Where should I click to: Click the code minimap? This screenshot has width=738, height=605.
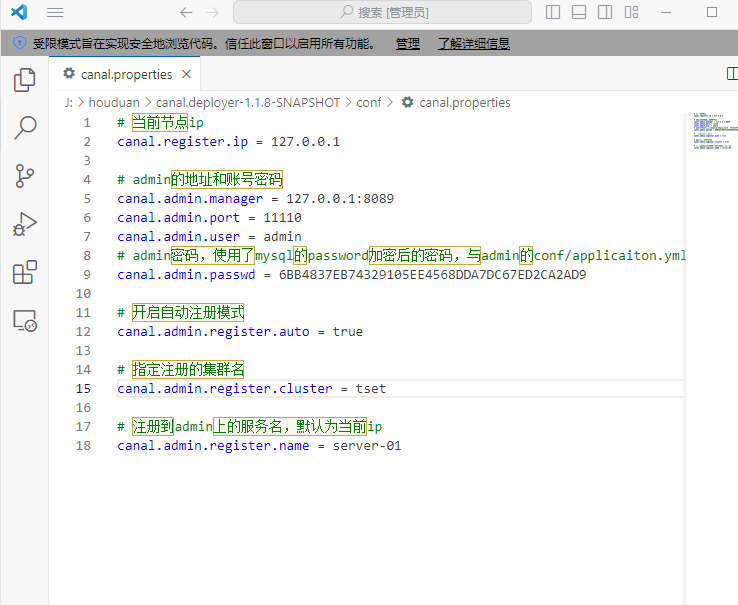pos(715,131)
